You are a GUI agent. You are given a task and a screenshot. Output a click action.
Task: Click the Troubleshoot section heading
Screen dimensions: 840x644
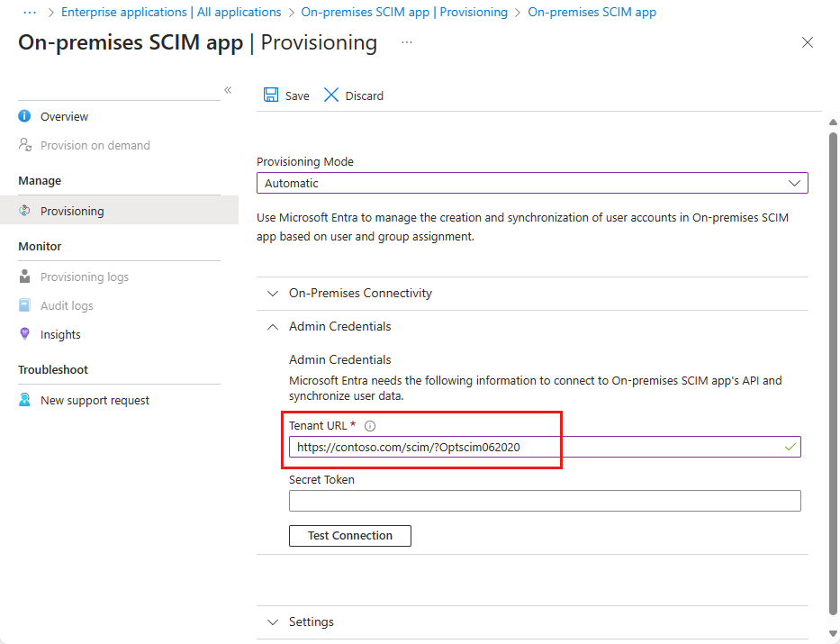coord(53,369)
